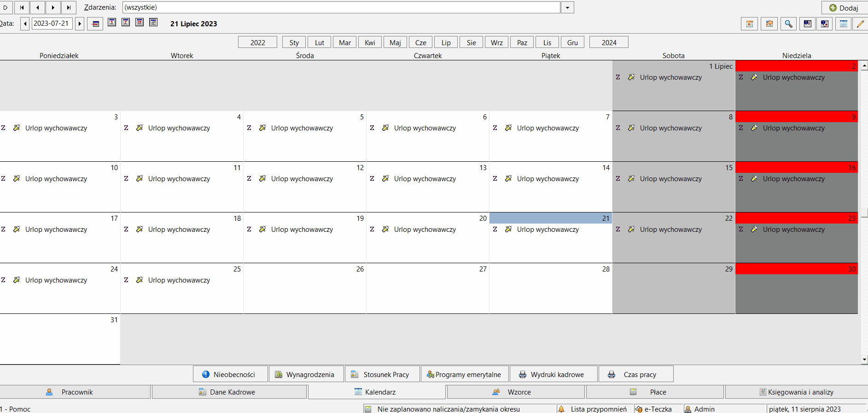The height and width of the screenshot is (413, 868).
Task: Select month Sty
Action: point(294,42)
